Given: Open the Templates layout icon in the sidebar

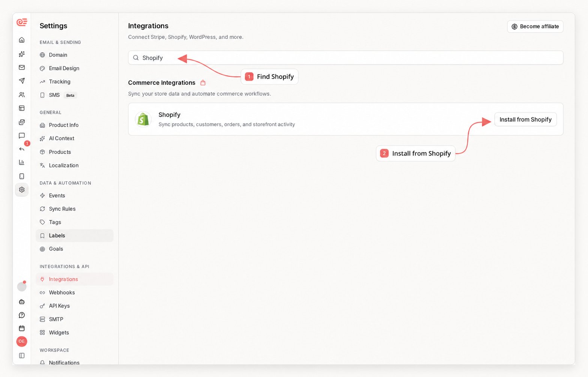Looking at the screenshot, I should pos(22,108).
